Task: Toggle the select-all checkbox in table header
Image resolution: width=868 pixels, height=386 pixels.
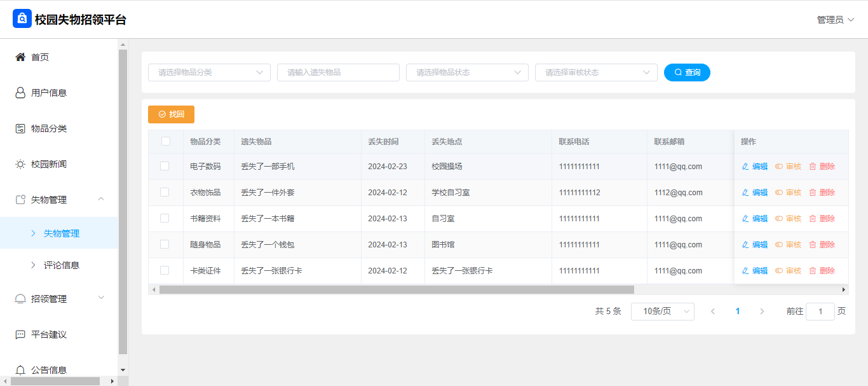Action: (166, 141)
